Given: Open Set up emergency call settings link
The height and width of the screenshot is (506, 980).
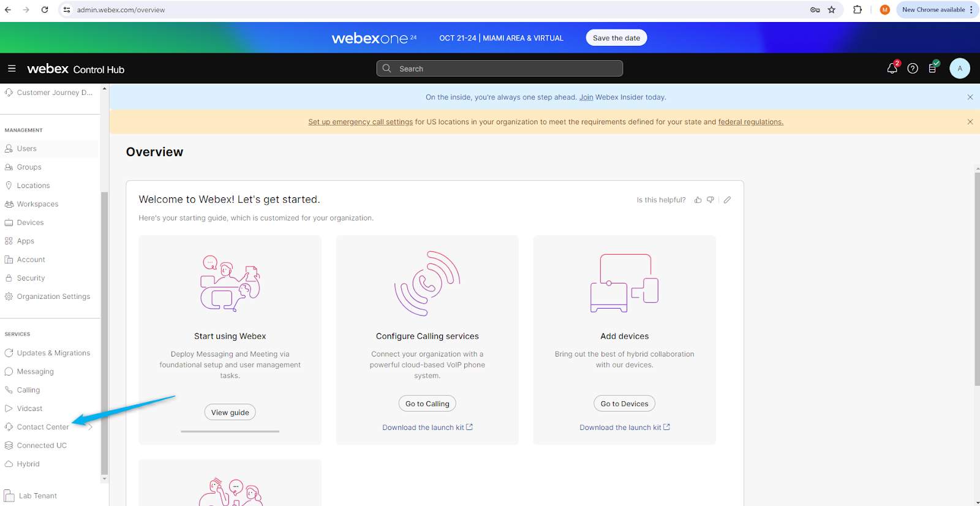Looking at the screenshot, I should point(360,122).
